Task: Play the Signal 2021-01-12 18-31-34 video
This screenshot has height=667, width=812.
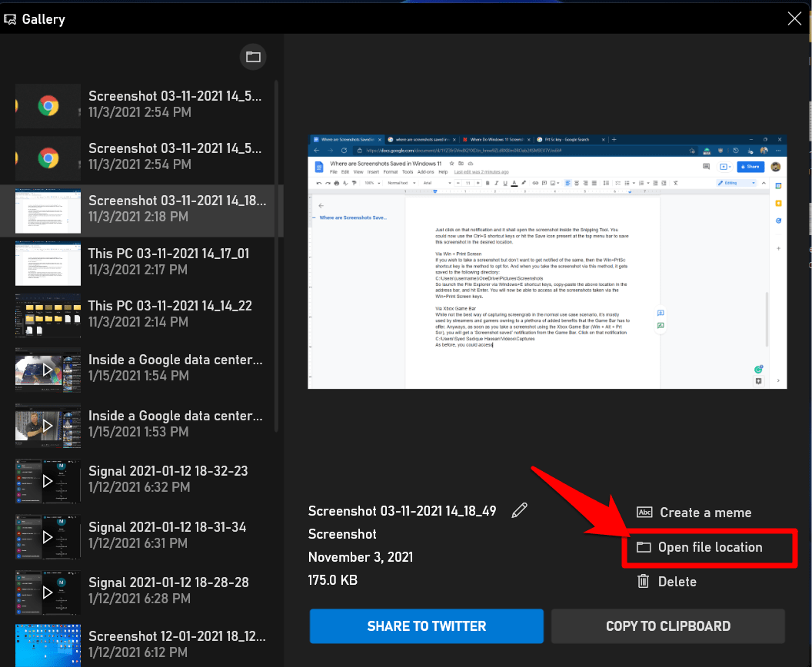Action: 48,536
